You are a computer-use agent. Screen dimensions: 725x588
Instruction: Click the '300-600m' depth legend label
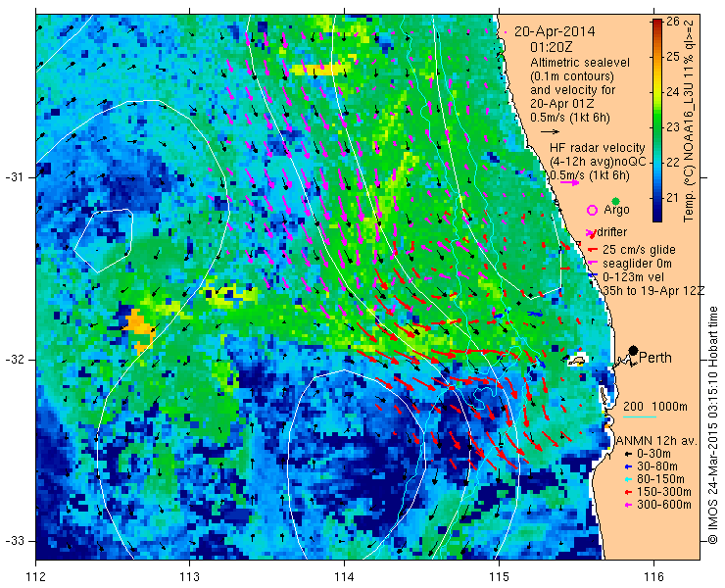pos(664,505)
